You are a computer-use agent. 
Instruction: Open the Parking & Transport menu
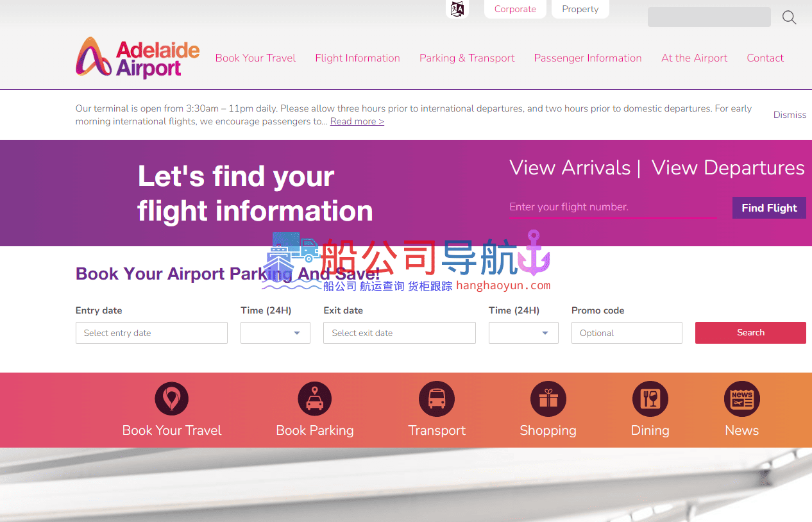[x=467, y=58]
